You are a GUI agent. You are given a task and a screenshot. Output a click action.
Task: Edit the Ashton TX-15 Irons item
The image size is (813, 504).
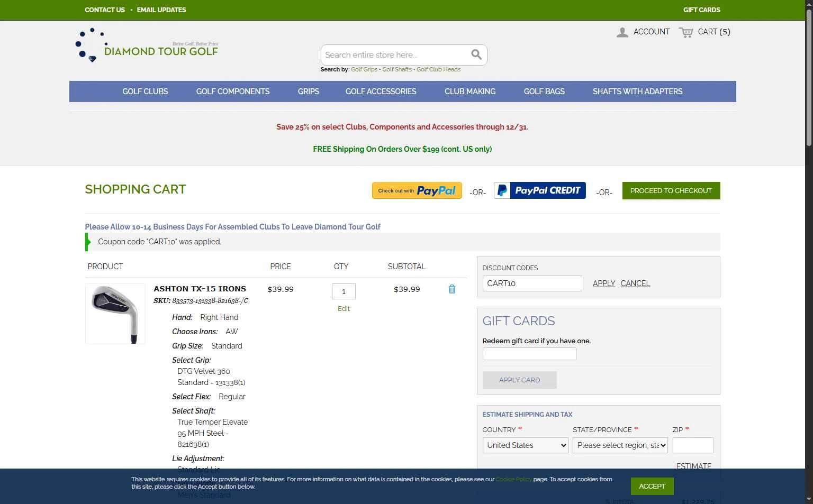click(344, 308)
